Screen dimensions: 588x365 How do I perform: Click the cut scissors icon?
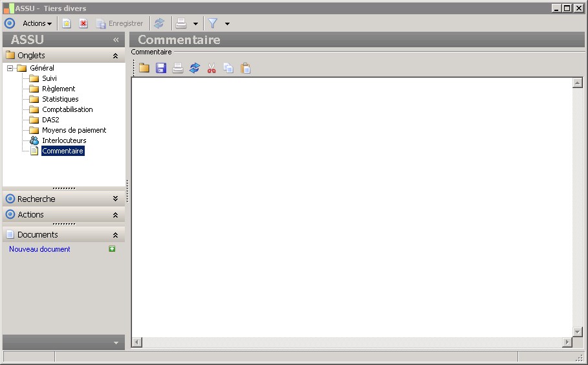coord(212,68)
